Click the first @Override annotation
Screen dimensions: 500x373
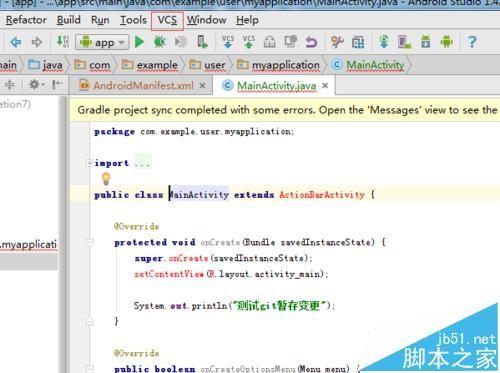(x=136, y=227)
